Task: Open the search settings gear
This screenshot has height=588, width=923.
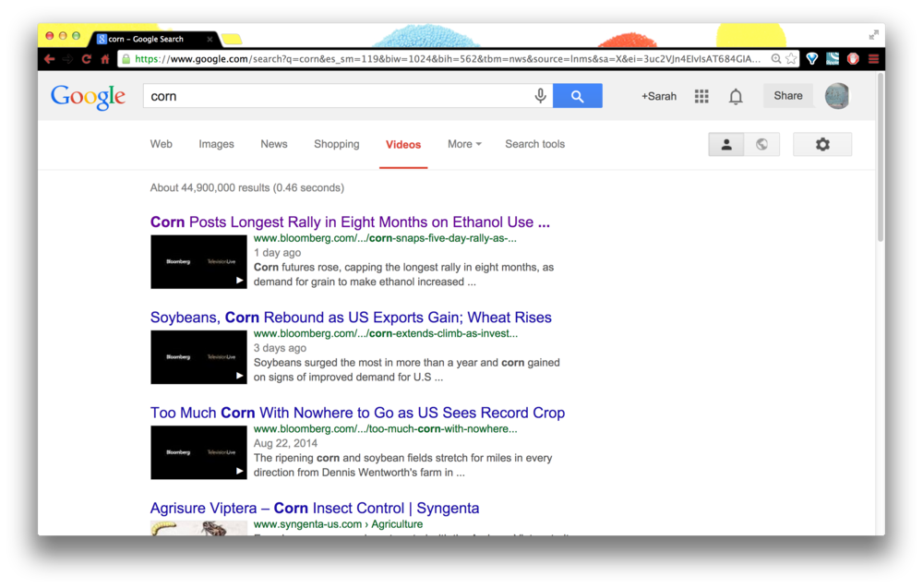Action: (822, 144)
